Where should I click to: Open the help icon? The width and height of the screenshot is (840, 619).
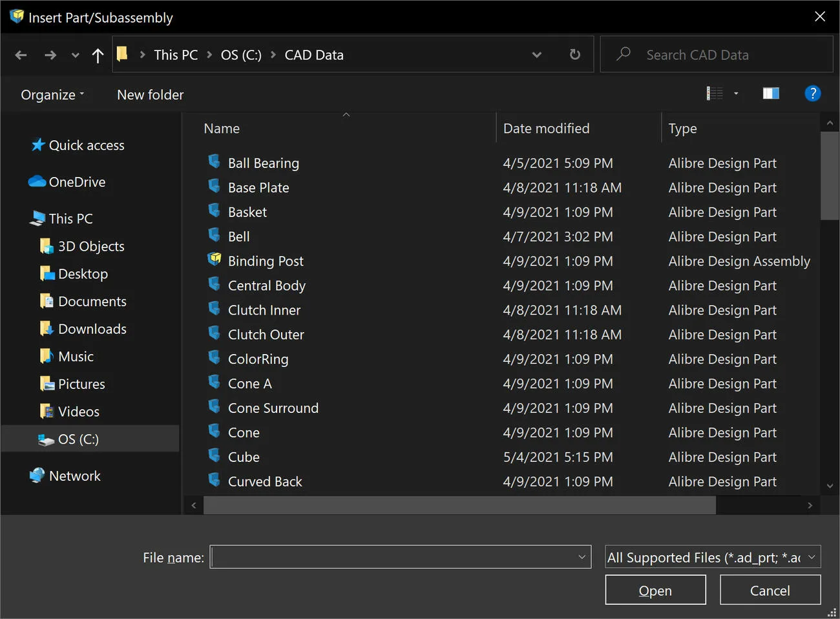pos(812,94)
